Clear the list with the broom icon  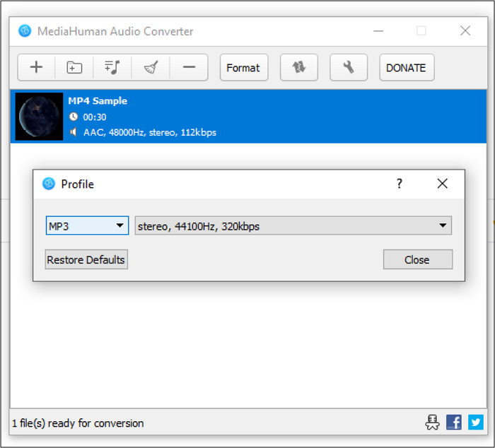(x=151, y=68)
